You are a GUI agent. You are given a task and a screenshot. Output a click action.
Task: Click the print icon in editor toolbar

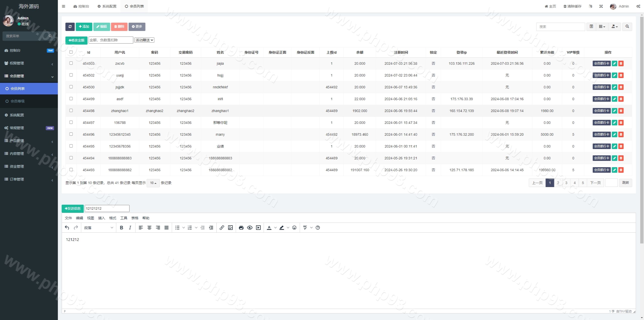(241, 228)
